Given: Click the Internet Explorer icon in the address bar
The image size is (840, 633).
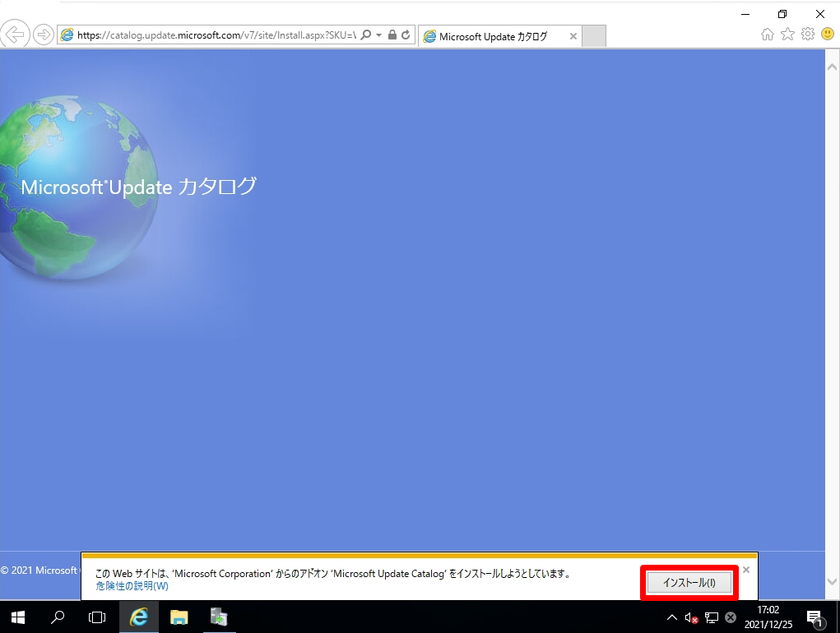Looking at the screenshot, I should tap(67, 35).
